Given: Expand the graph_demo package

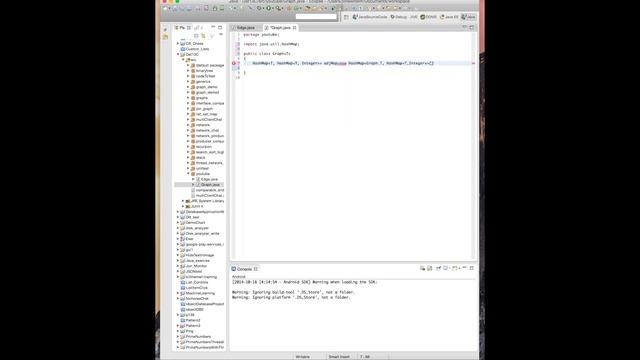Looking at the screenshot, I should [189, 87].
